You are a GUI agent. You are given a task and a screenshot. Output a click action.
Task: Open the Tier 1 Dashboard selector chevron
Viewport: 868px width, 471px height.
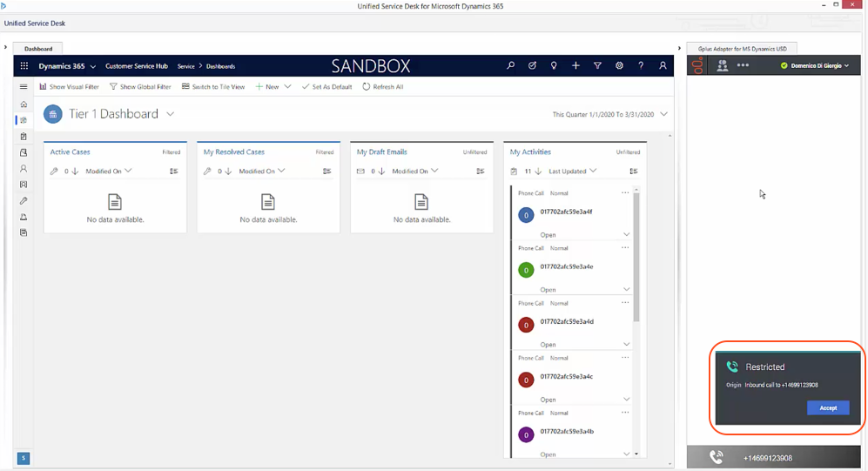click(x=171, y=114)
